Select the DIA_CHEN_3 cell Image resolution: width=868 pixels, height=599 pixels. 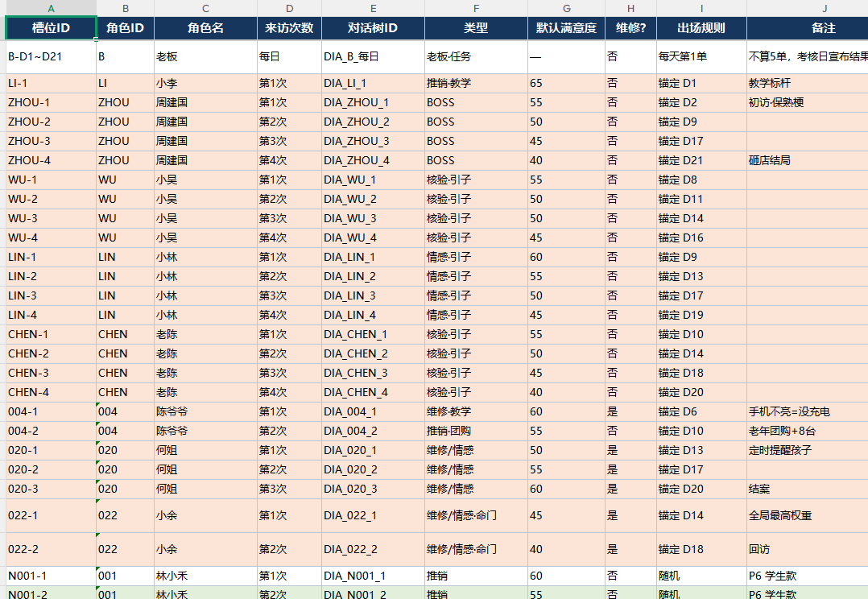[373, 373]
